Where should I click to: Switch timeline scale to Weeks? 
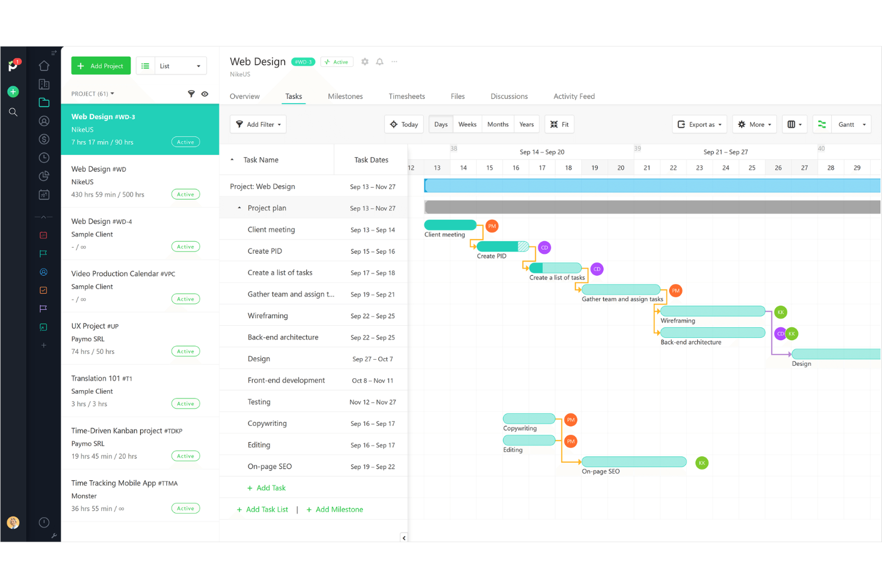[x=467, y=124]
